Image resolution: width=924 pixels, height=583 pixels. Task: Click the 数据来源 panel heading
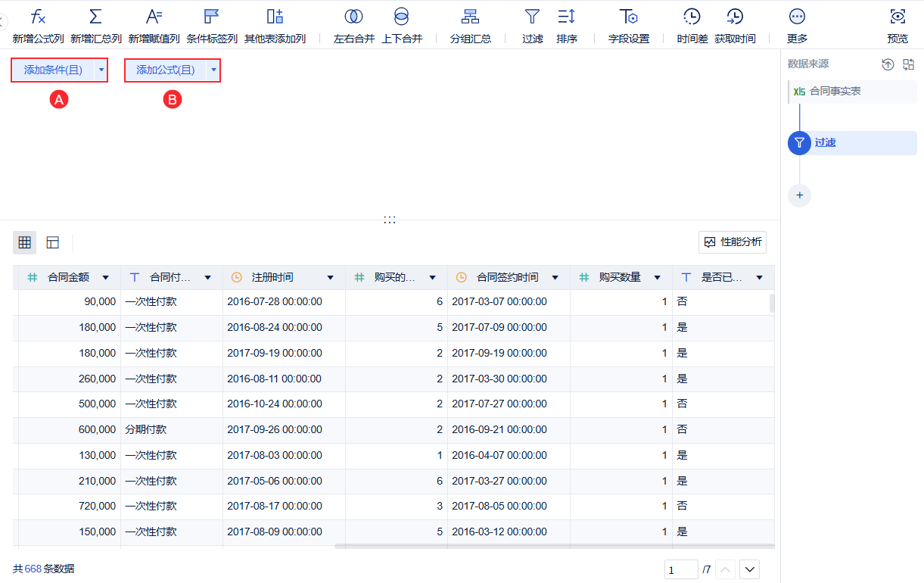pos(808,64)
